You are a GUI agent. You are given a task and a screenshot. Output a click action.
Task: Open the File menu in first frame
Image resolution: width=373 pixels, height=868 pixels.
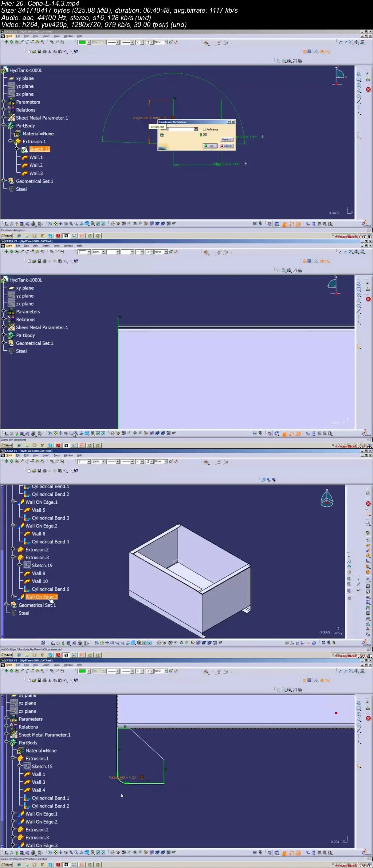click(18, 36)
